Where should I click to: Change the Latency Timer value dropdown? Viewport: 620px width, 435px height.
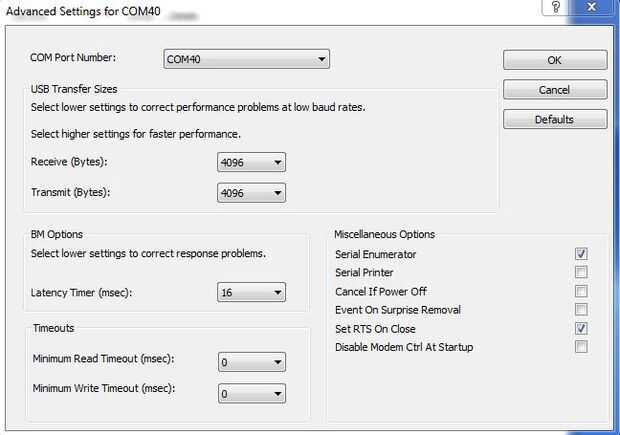coord(251,292)
